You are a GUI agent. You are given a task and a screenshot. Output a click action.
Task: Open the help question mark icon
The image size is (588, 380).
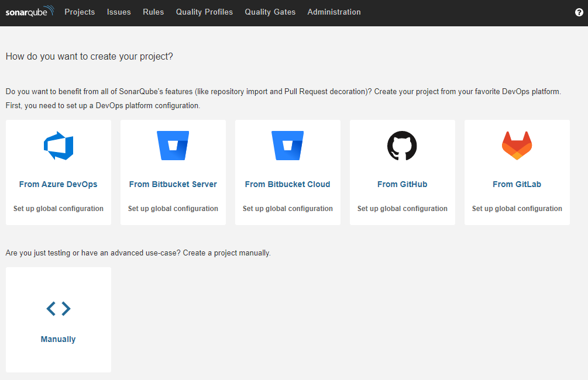coord(579,12)
